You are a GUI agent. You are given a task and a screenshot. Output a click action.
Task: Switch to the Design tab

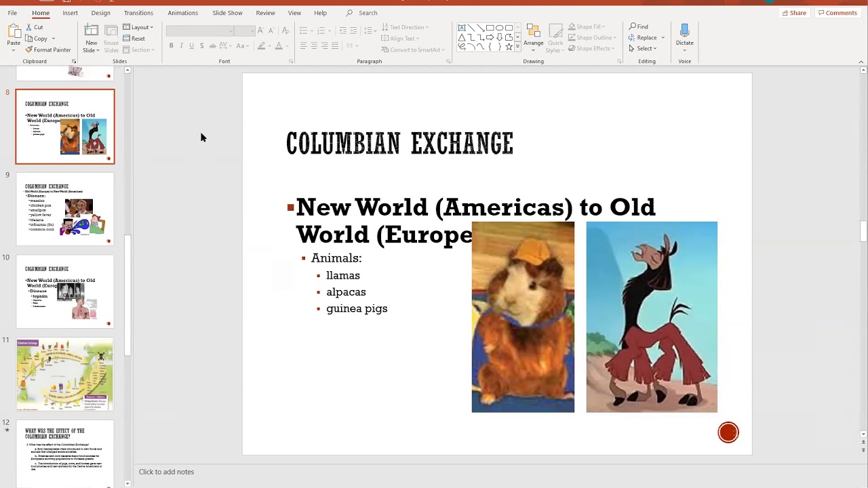pyautogui.click(x=100, y=13)
